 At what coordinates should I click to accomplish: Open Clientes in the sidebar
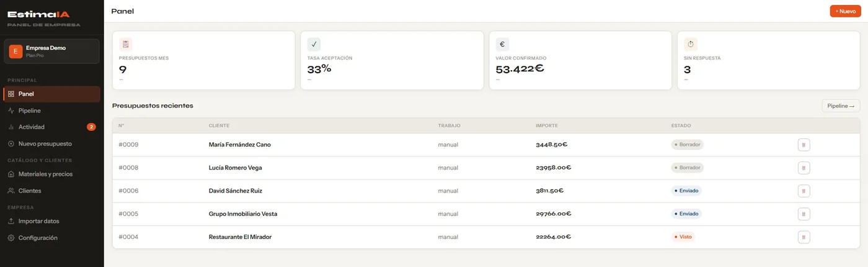tap(52, 191)
